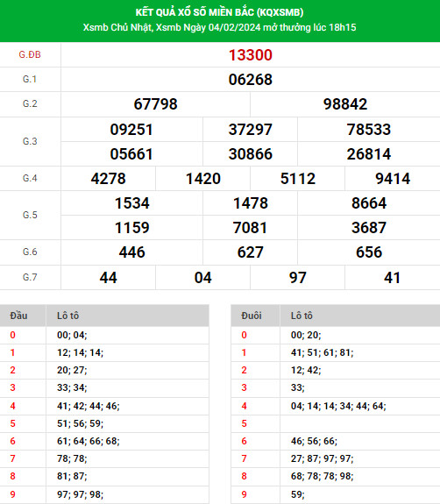Click the Đuôi column header
Viewport: 440px width, 504px height.
click(252, 316)
